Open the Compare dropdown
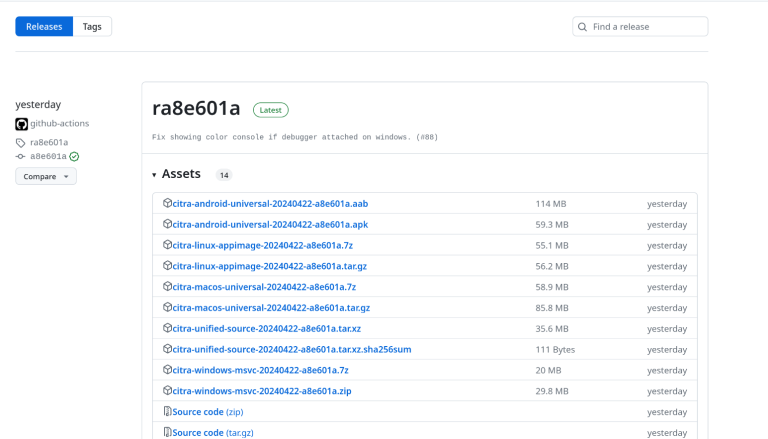The width and height of the screenshot is (768, 439). point(46,176)
